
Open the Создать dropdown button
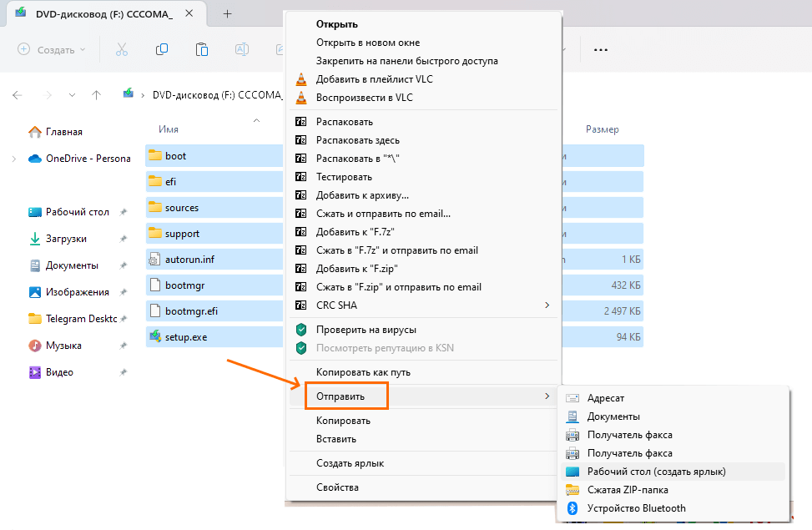52,50
